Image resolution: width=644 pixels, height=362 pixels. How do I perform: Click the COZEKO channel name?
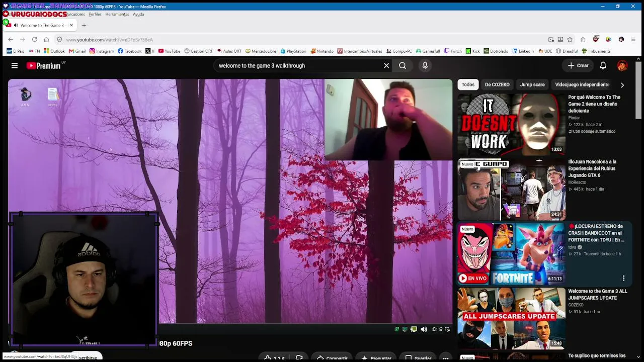[576, 305]
